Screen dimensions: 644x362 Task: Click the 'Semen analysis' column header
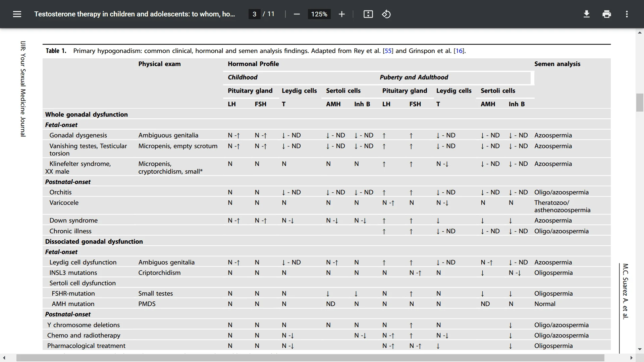pyautogui.click(x=557, y=64)
